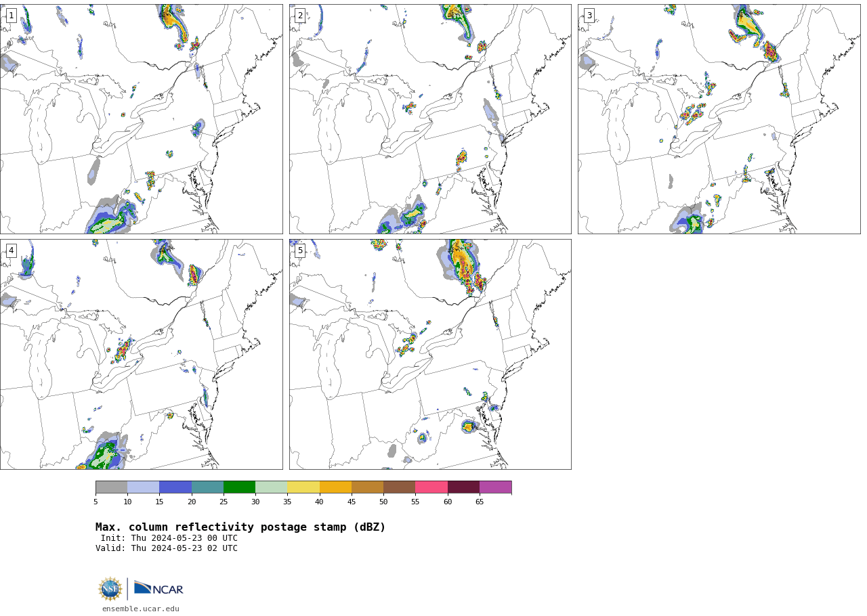
Task: Click the purple 65+ dBZ swatch
Action: tap(495, 487)
